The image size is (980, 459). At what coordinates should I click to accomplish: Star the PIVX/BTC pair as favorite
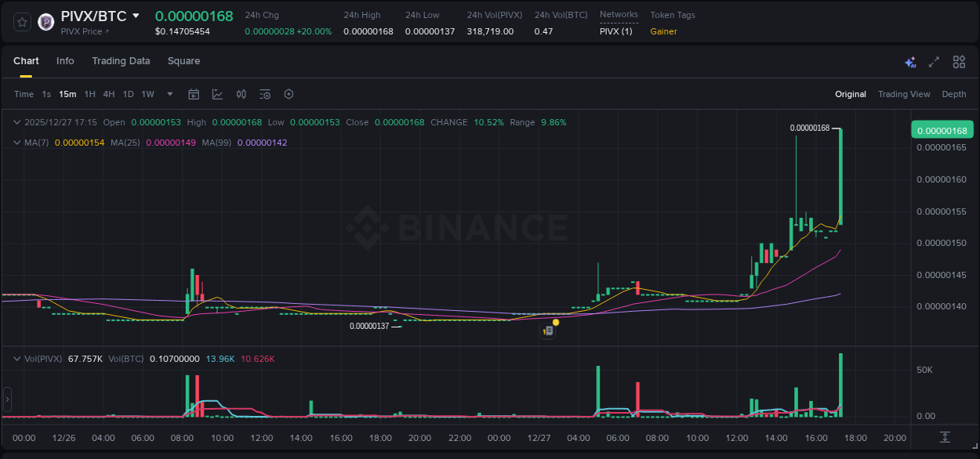click(x=21, y=22)
